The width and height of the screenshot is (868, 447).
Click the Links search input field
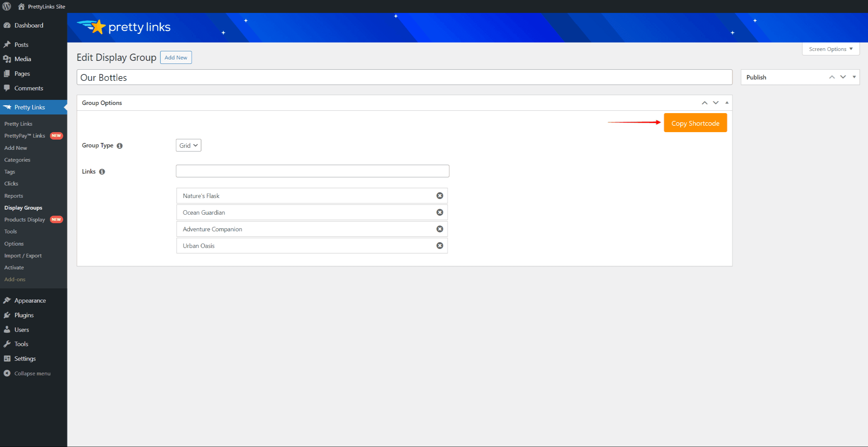[x=312, y=171]
